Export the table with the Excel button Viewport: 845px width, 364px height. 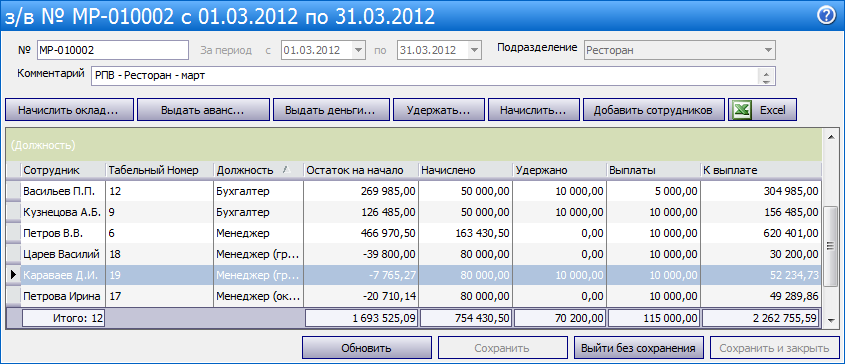click(762, 110)
